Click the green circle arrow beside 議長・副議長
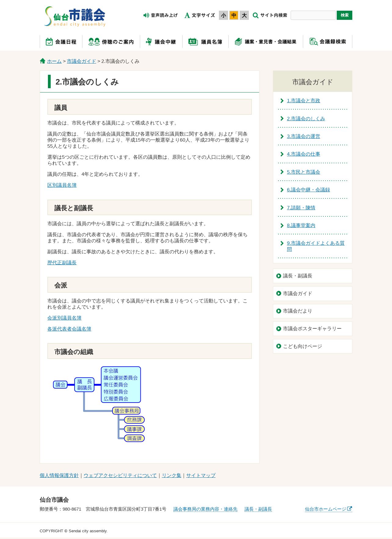 tap(279, 276)
